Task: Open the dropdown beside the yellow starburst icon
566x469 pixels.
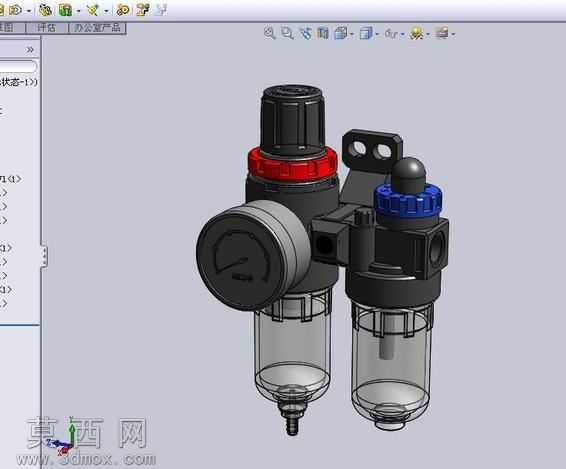Action: click(106, 11)
